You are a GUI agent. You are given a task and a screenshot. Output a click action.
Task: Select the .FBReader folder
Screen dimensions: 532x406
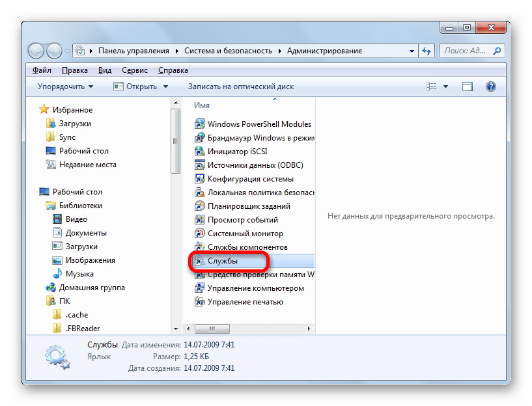tap(76, 329)
